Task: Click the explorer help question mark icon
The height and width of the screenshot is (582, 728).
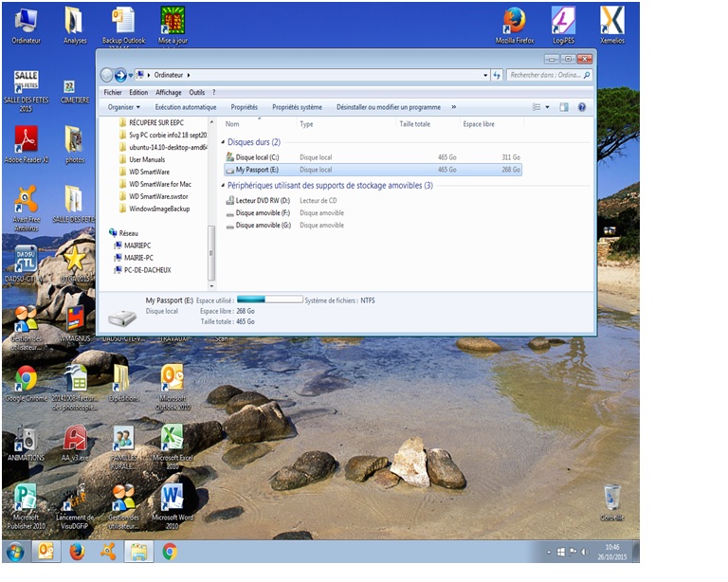Action: click(x=582, y=107)
